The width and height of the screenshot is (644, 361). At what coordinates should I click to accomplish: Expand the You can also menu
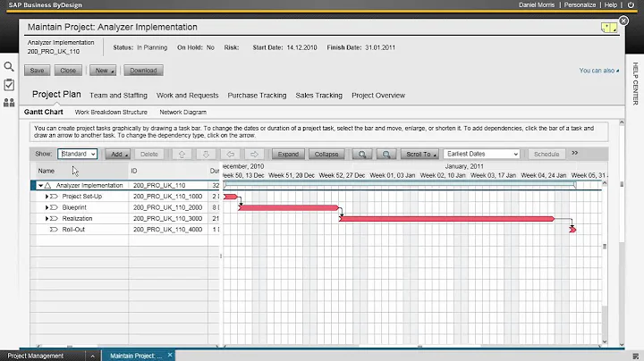point(599,71)
